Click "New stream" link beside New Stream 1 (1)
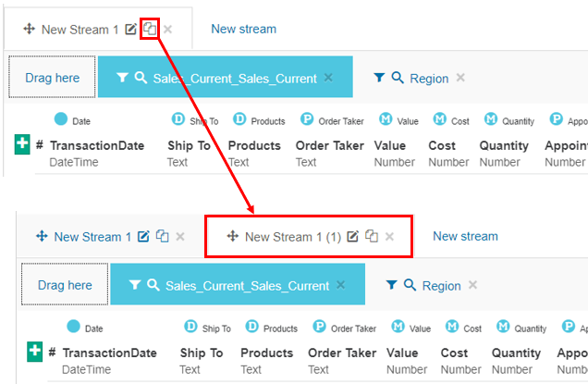The height and width of the screenshot is (384, 588). coord(465,236)
